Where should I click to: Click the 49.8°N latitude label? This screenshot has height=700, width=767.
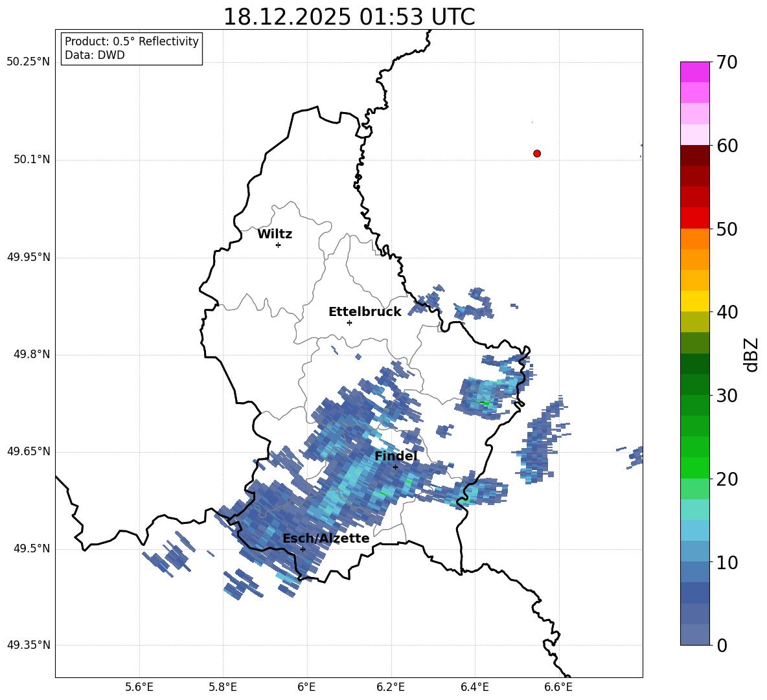(x=32, y=354)
